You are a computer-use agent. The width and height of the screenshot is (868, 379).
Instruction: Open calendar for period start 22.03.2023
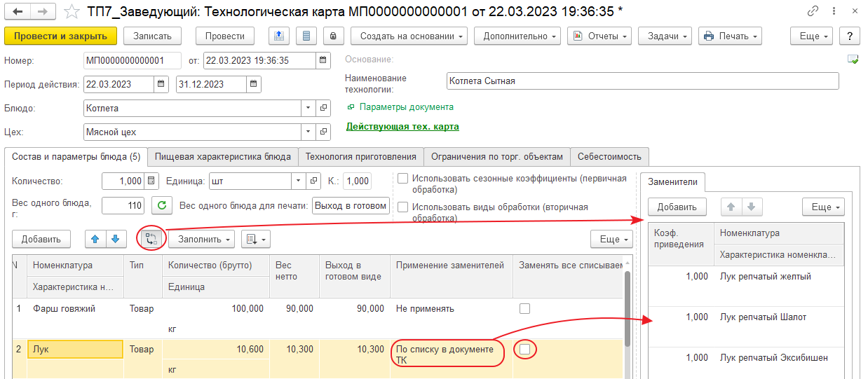pyautogui.click(x=161, y=84)
